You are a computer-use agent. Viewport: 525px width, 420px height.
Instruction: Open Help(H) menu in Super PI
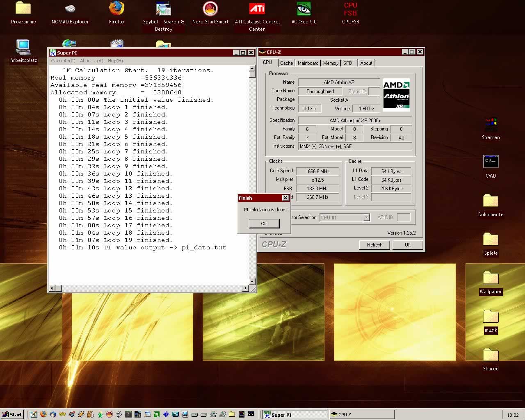(115, 61)
